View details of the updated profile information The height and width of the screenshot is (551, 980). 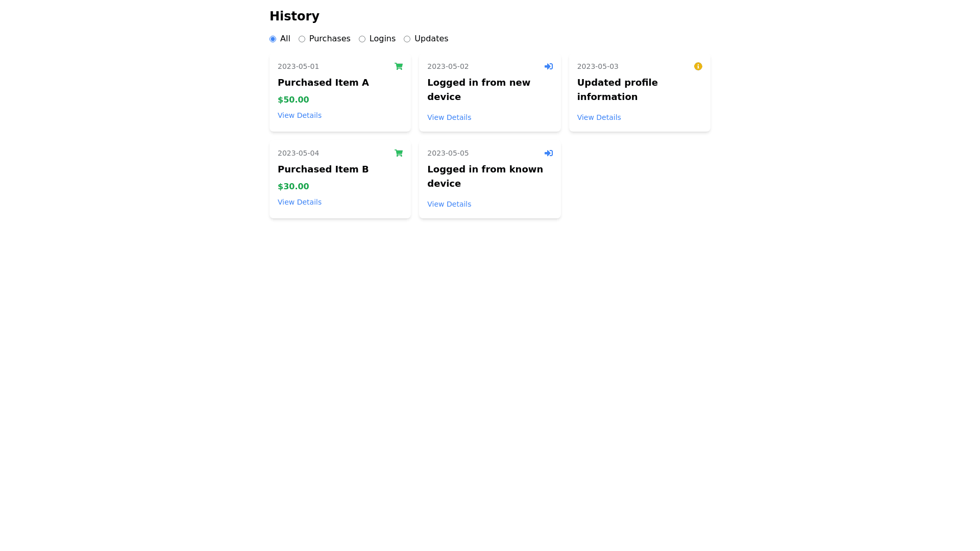[x=599, y=117]
